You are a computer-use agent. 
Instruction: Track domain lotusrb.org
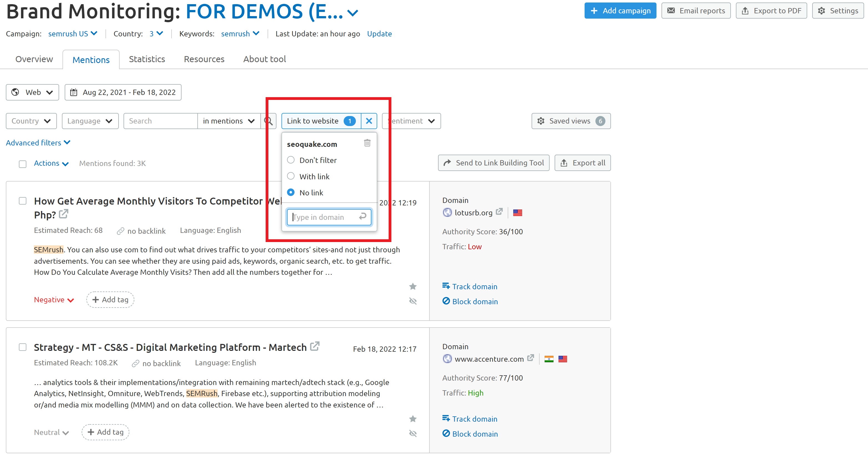click(x=470, y=286)
